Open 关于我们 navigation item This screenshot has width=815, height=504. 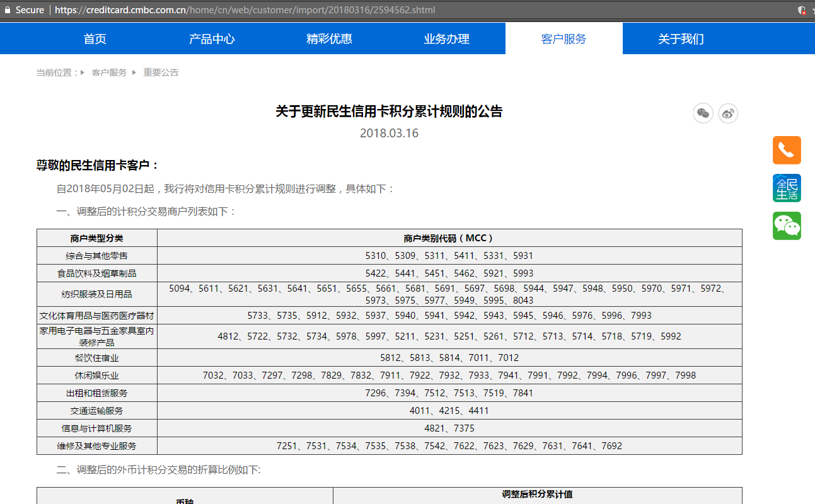pos(681,38)
